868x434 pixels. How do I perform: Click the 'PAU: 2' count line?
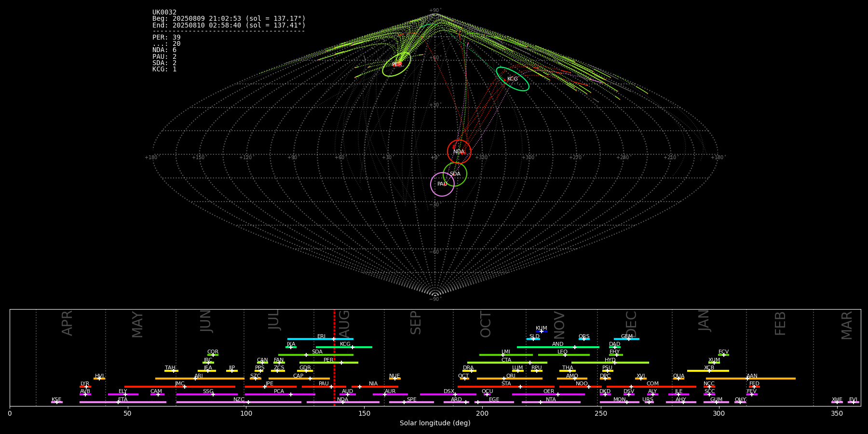pos(164,57)
